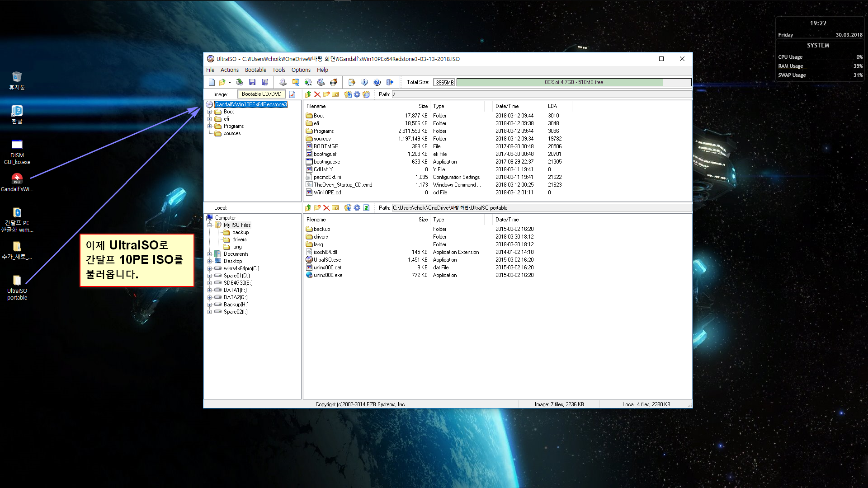Click the folder-with-label icon before image Path

[366, 94]
